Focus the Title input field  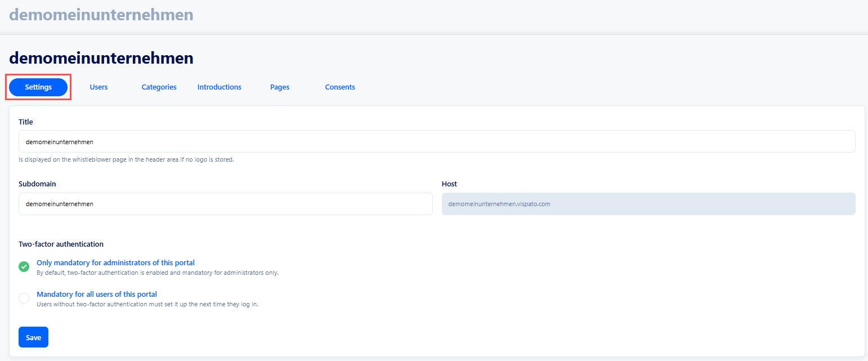[x=436, y=142]
